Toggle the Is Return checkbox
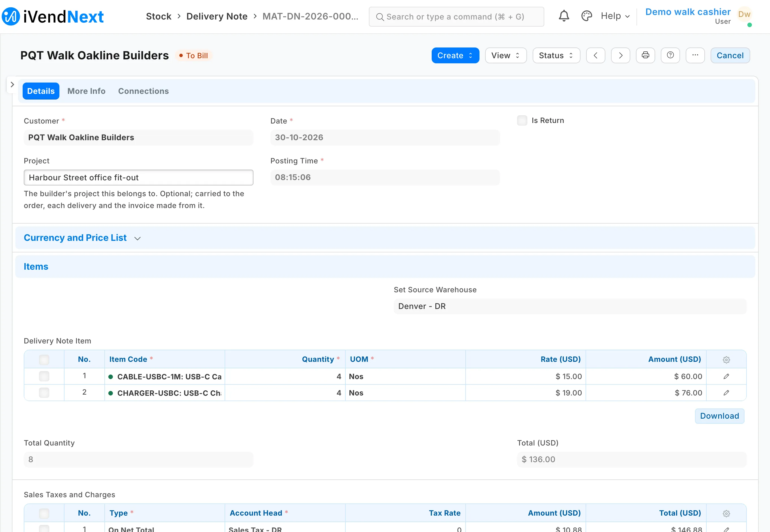Screen dimensions: 770x532 pos(522,120)
